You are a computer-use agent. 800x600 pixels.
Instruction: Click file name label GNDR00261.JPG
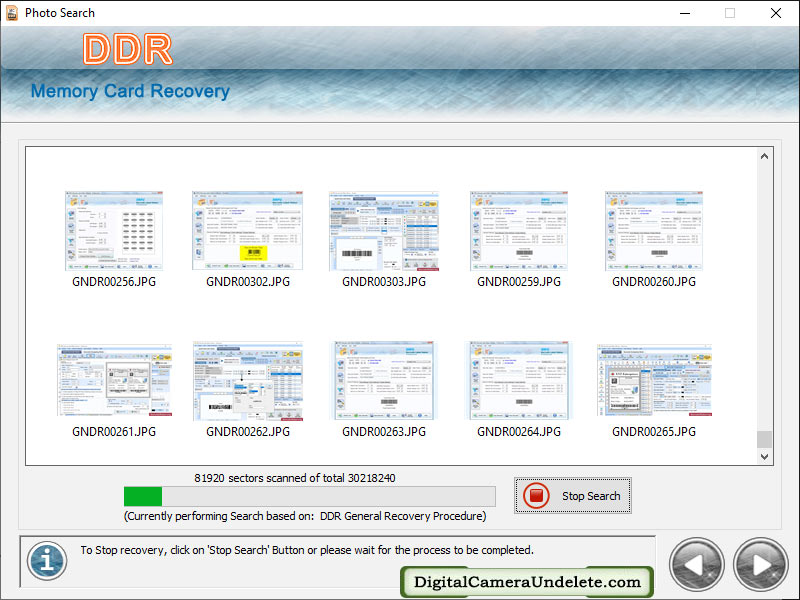tap(114, 432)
